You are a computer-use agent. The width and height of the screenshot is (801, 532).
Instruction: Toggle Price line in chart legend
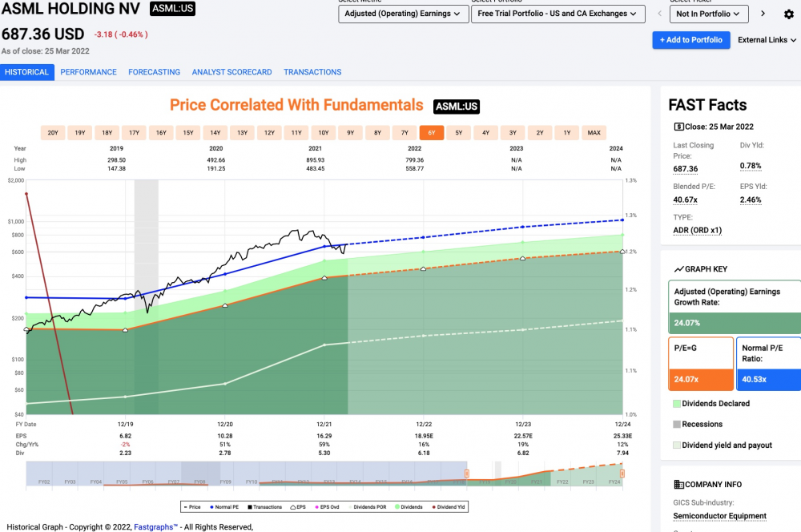click(192, 507)
